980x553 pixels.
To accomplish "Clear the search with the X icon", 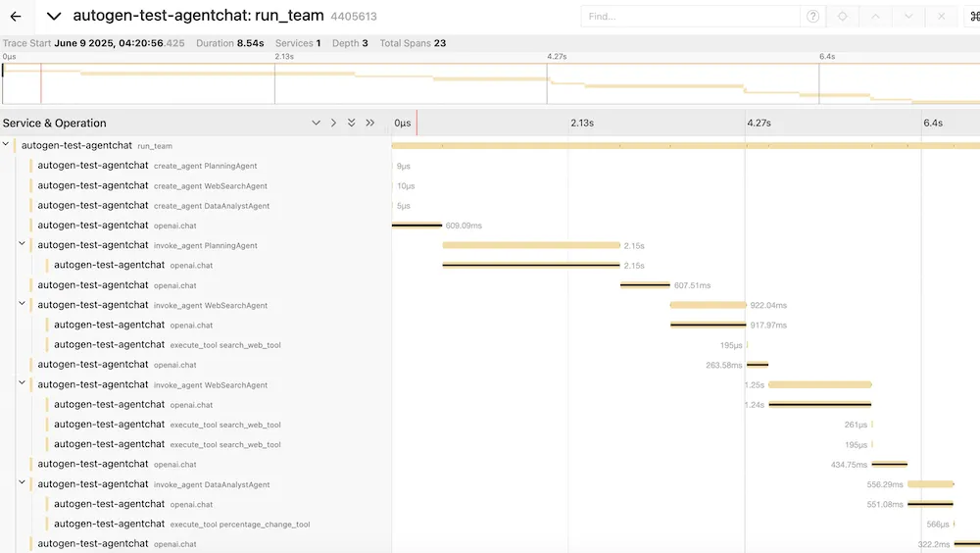I will 941,17.
